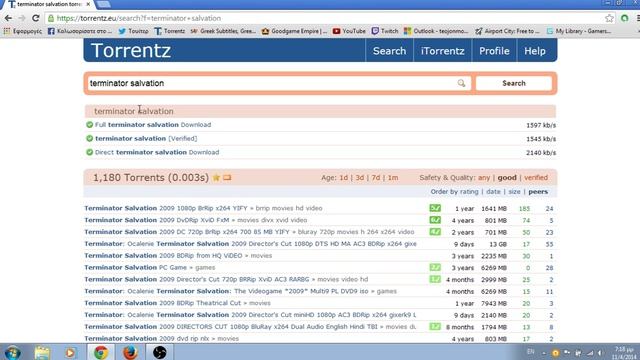640x360 pixels.
Task: Open the media player taskbar icon
Action: [x=71, y=353]
